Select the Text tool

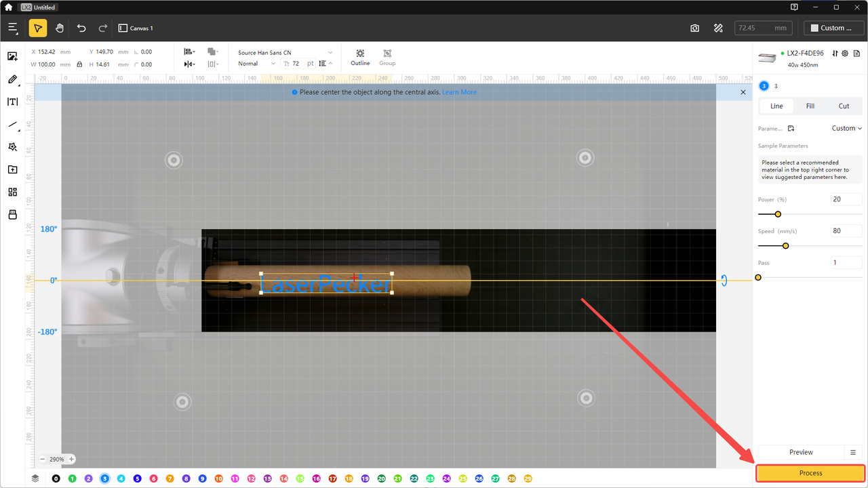pyautogui.click(x=12, y=102)
